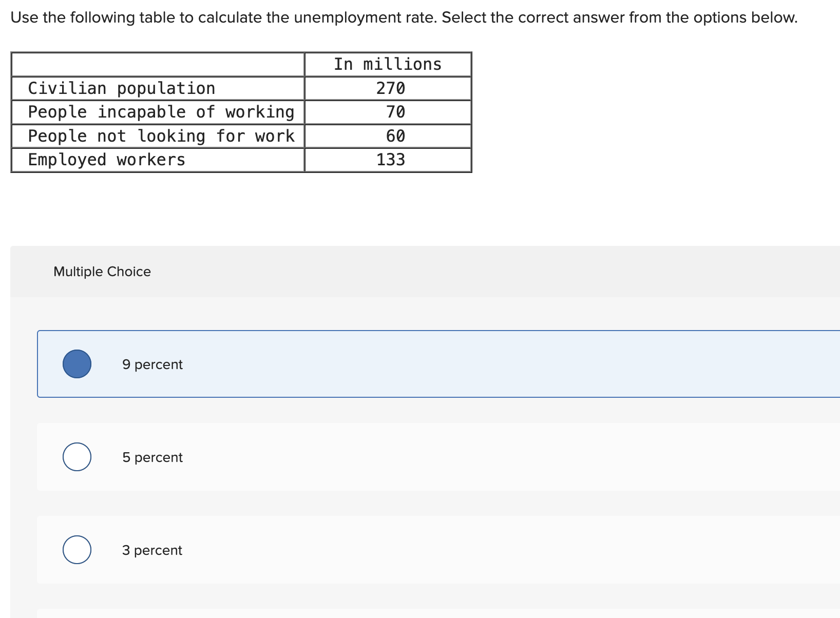Click the Multiple Choice section header

click(102, 271)
